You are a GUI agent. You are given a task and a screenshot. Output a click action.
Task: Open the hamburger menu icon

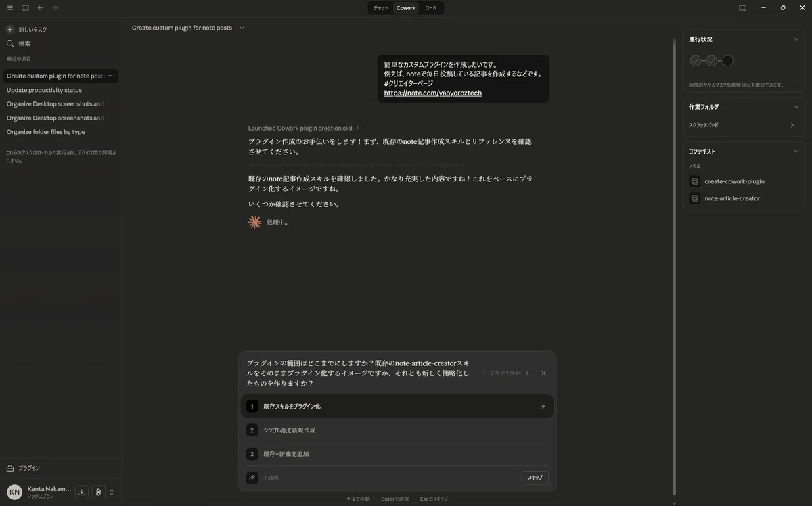pyautogui.click(x=9, y=8)
